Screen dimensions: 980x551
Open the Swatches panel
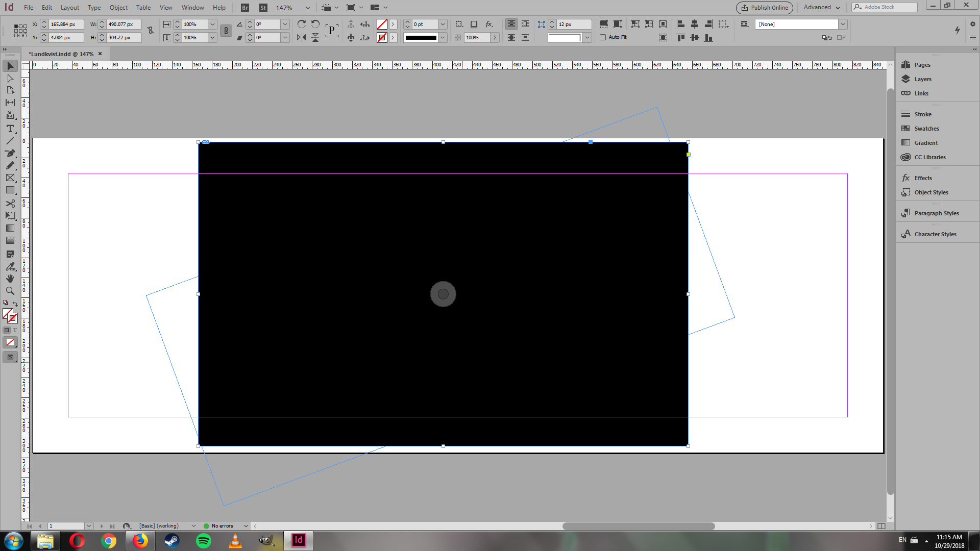tap(926, 129)
